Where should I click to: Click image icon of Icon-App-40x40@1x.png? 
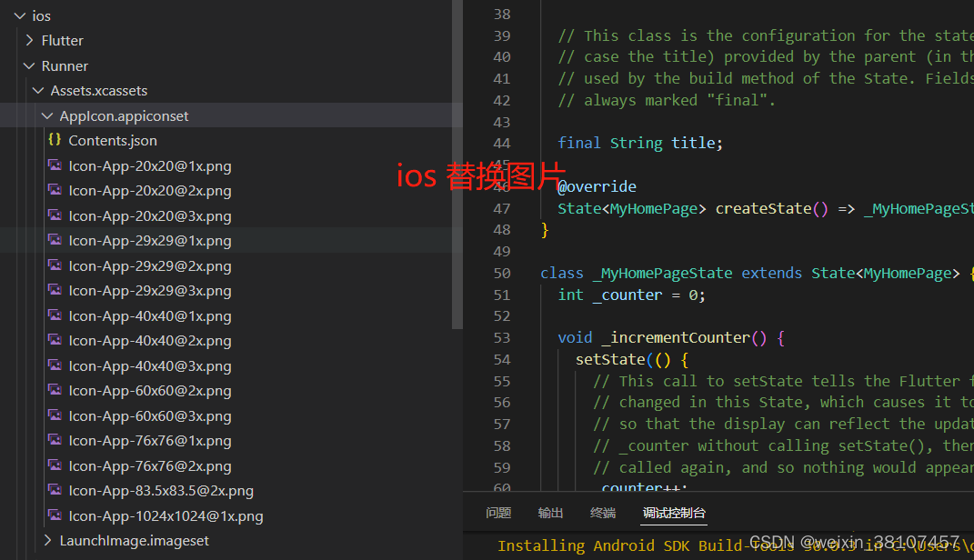[x=55, y=315]
